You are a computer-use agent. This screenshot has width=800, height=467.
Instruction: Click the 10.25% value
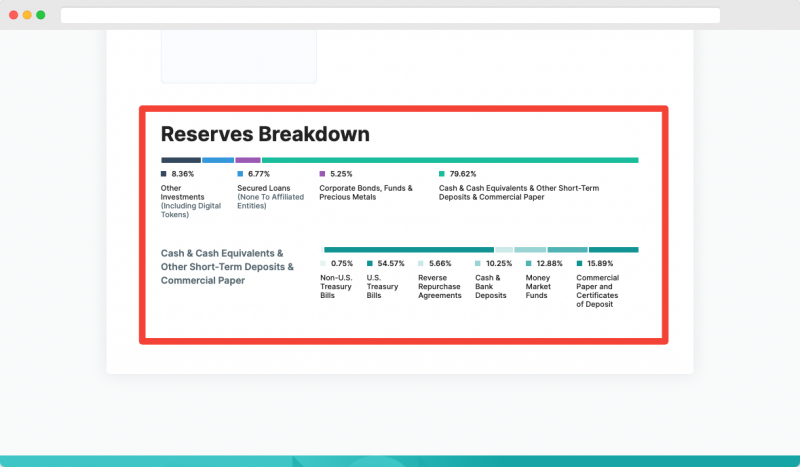pos(499,264)
